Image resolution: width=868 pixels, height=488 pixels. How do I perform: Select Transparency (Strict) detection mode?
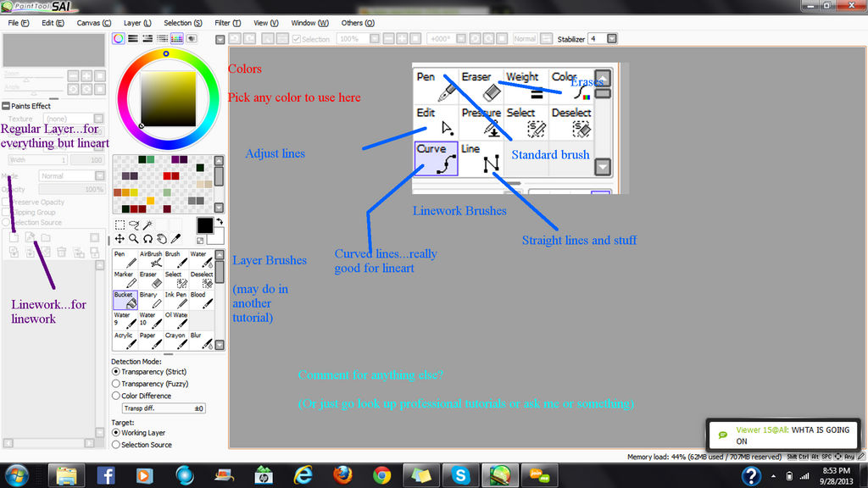pyautogui.click(x=149, y=372)
